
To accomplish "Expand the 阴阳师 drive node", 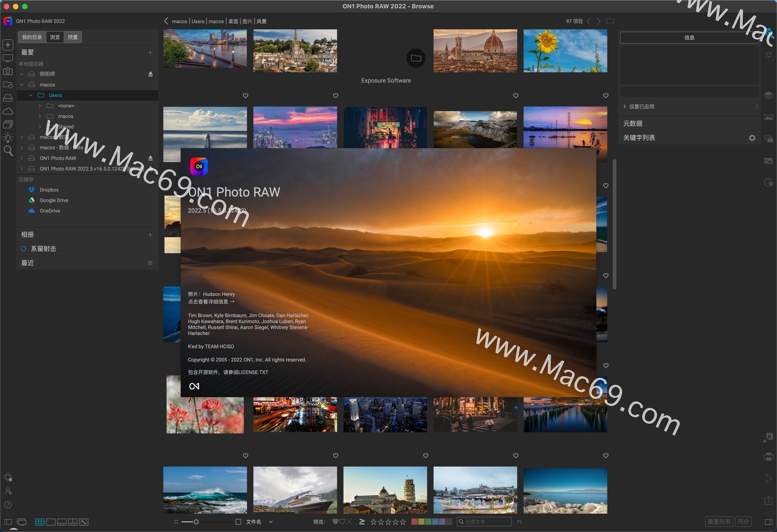I will (x=21, y=74).
